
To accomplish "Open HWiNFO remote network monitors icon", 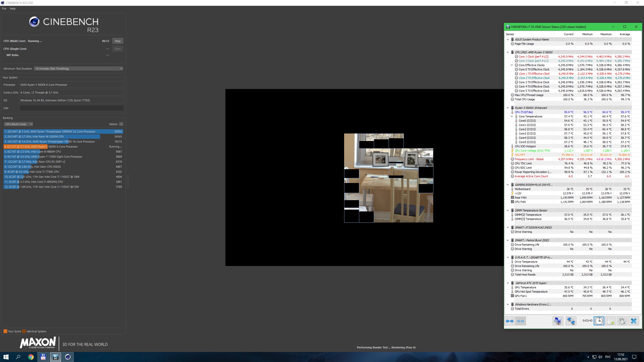I will [x=571, y=321].
